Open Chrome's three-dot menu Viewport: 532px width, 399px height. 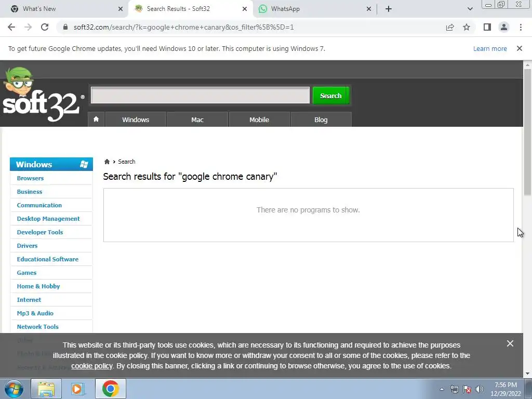pos(521,27)
